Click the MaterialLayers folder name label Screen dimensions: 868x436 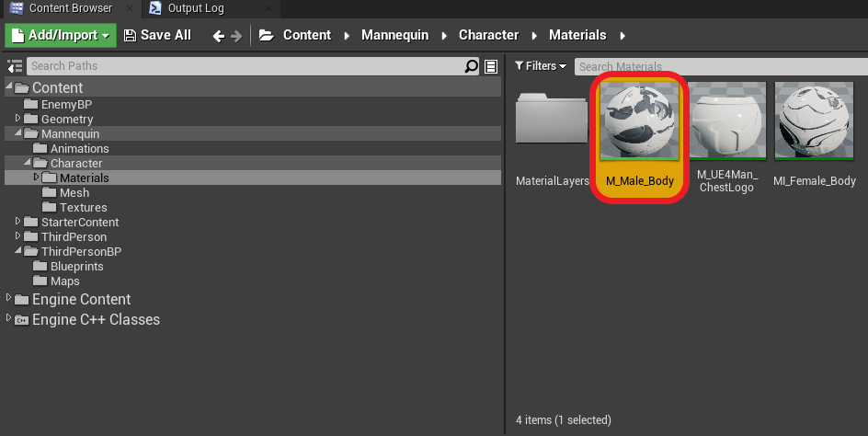coord(553,180)
